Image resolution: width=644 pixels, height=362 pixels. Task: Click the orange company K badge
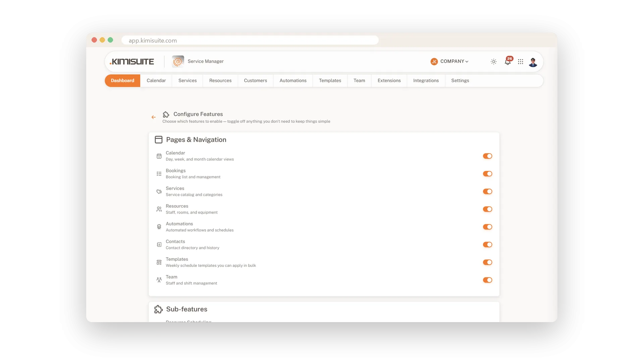point(434,62)
